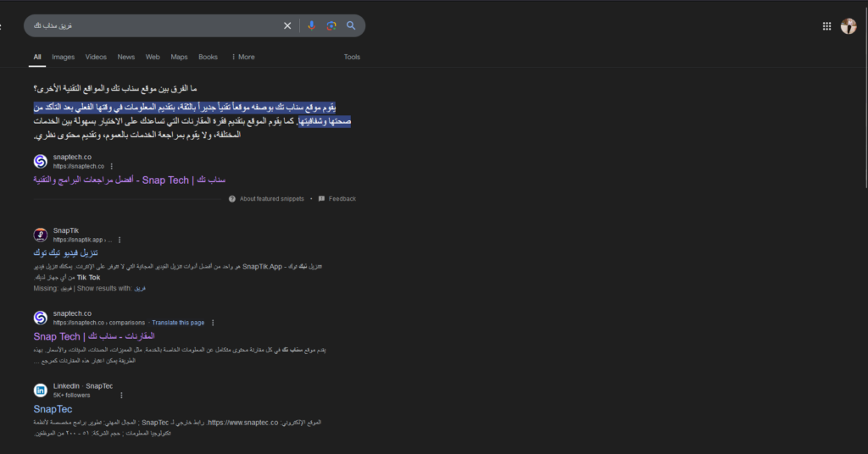Open three-dot menu beside Translate this page
868x454 pixels.
pos(213,323)
